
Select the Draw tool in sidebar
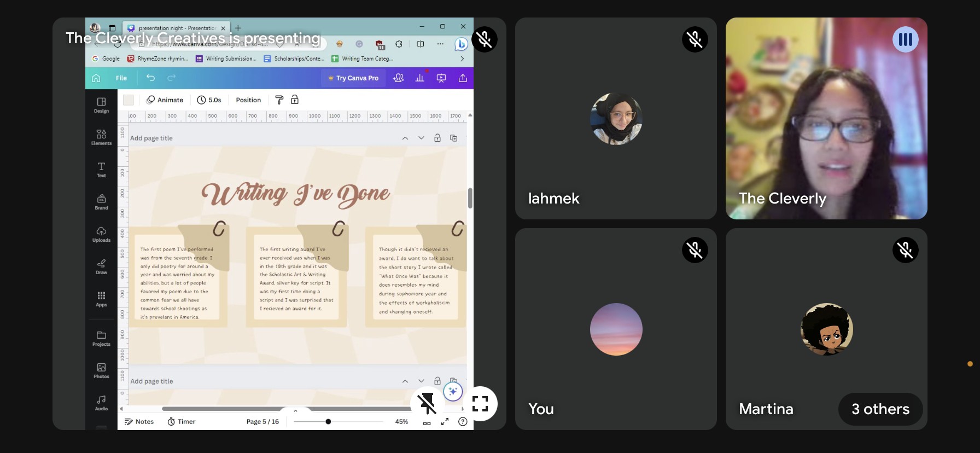pyautogui.click(x=101, y=266)
